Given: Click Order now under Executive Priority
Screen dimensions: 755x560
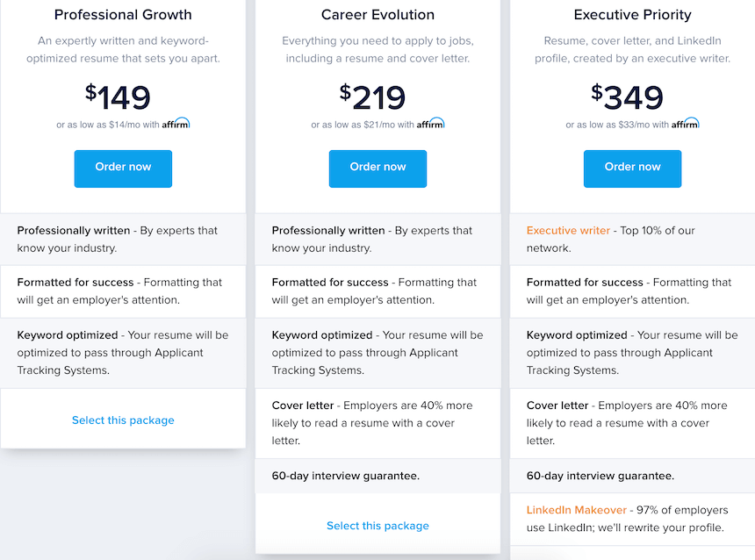Looking at the screenshot, I should click(x=632, y=168).
